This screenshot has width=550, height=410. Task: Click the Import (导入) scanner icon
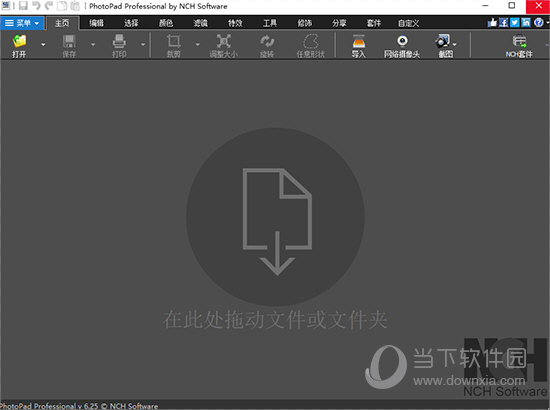pyautogui.click(x=358, y=41)
